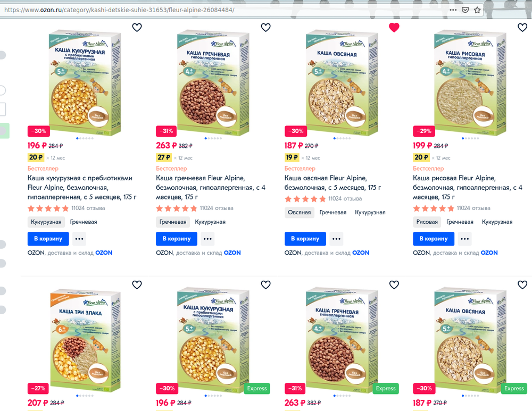Screen dimensions: 532x411
Task: Select Гречневая variant under corn porridge
Action: click(x=84, y=222)
